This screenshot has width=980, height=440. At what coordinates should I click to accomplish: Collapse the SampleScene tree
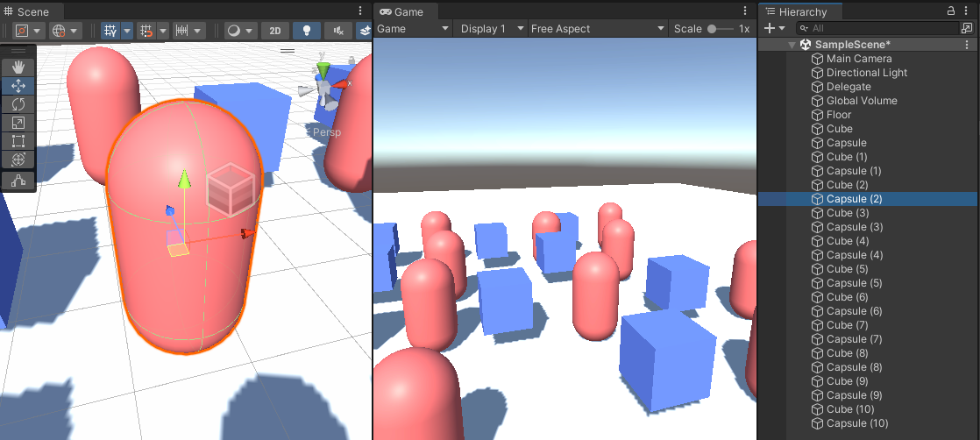coord(792,45)
